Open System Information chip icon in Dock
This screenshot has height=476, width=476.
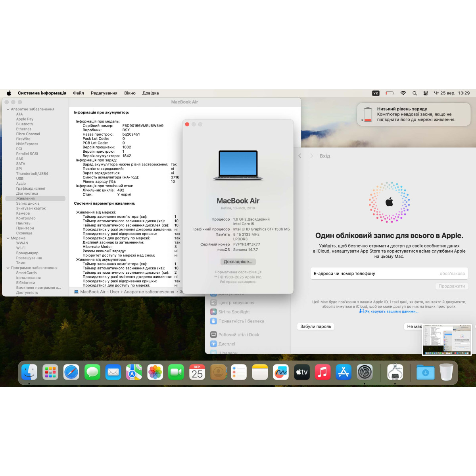click(x=395, y=372)
